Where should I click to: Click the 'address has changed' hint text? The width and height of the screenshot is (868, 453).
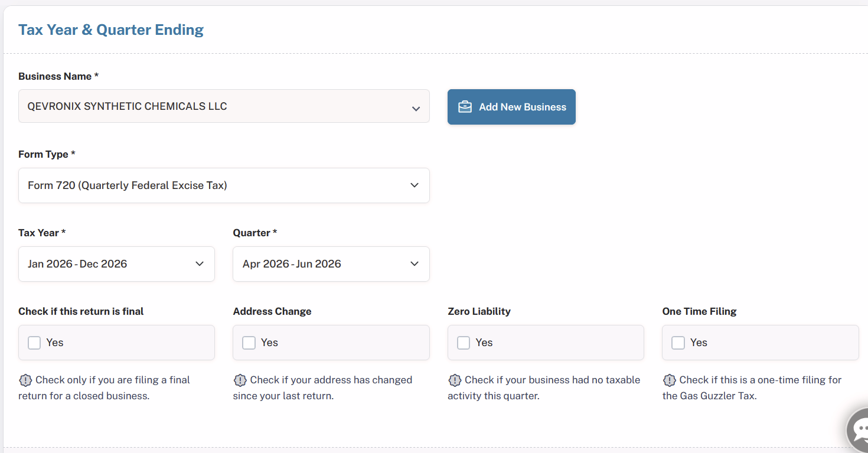(322, 388)
